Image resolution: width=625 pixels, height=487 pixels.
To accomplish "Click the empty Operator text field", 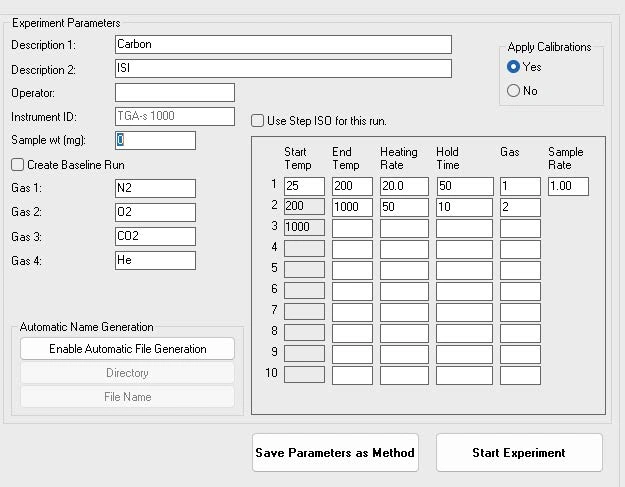I will 174,92.
